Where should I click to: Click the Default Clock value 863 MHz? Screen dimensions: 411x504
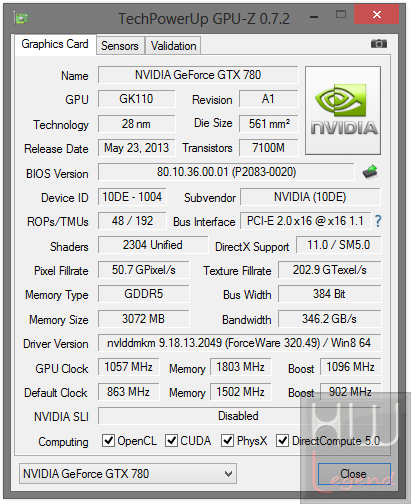(129, 392)
